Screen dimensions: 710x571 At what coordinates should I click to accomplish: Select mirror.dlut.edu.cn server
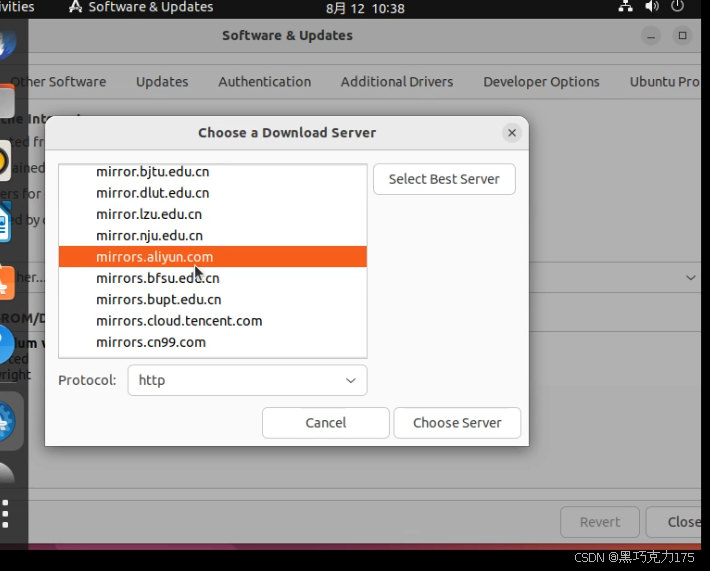point(212,193)
